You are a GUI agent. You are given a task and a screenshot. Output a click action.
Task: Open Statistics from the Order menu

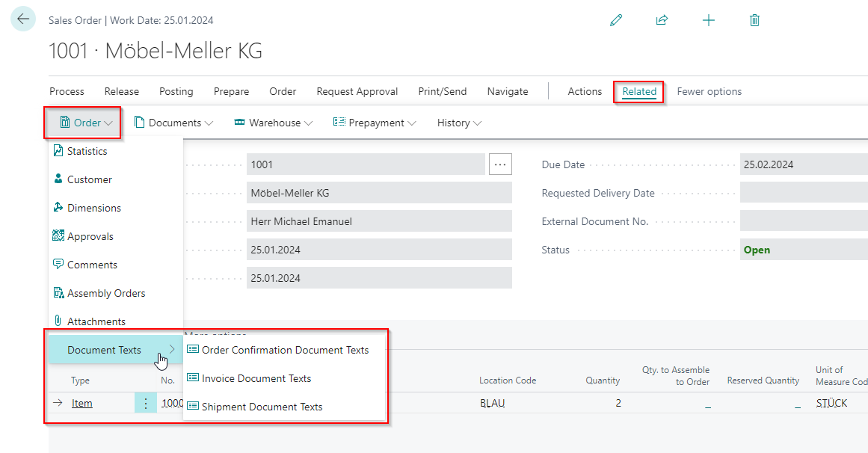pos(87,151)
